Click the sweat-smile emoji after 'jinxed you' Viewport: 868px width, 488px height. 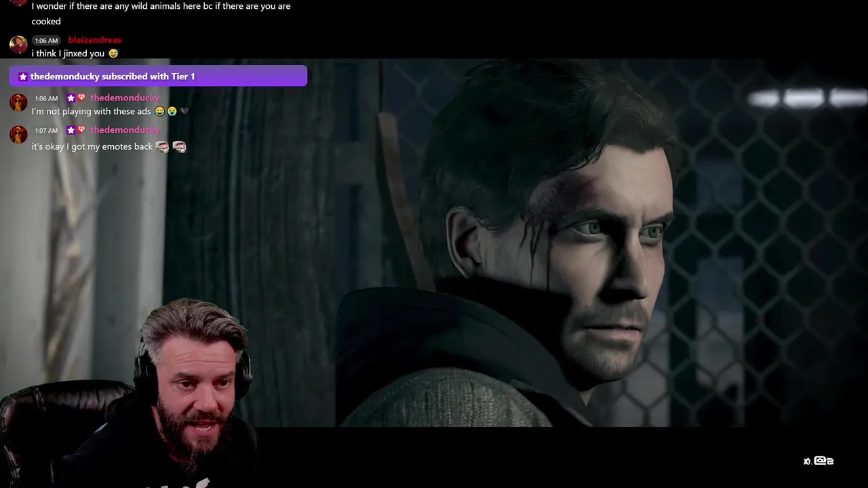[113, 54]
